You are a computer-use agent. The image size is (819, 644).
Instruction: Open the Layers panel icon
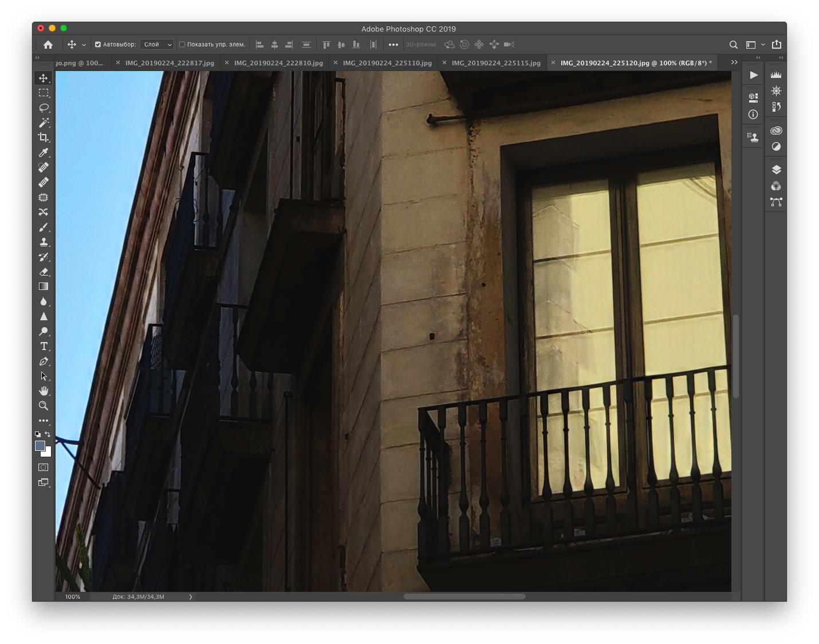[x=776, y=170]
